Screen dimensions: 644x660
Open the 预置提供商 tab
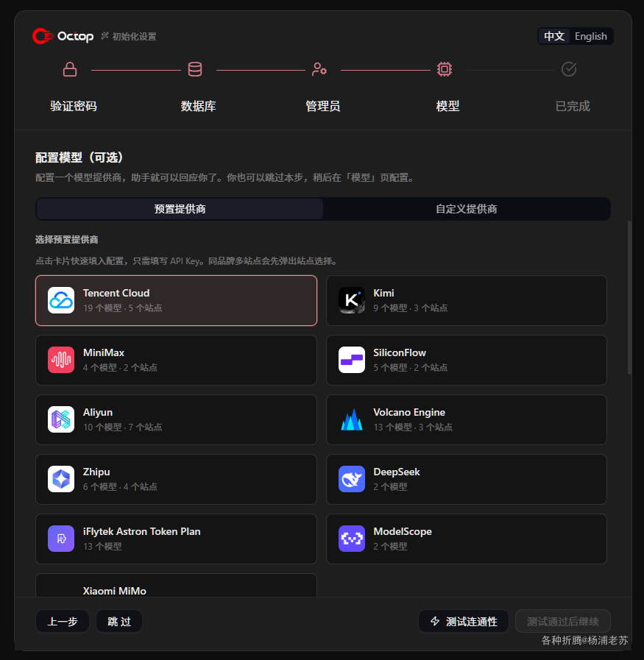point(180,209)
